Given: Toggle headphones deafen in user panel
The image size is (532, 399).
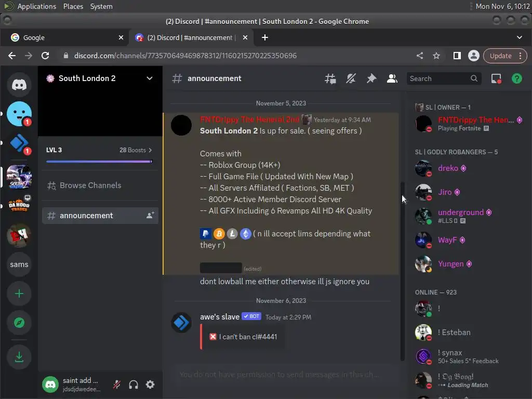Looking at the screenshot, I should pos(134,384).
